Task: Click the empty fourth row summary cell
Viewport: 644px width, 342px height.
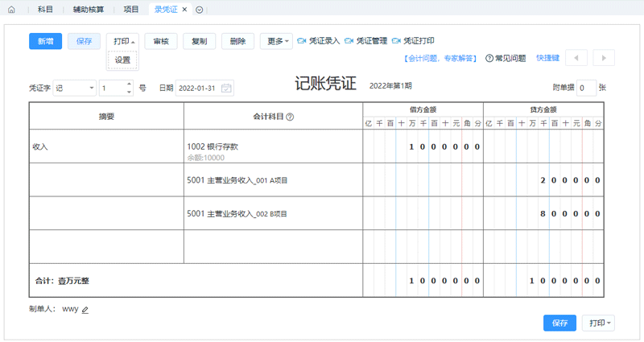Action: click(106, 247)
